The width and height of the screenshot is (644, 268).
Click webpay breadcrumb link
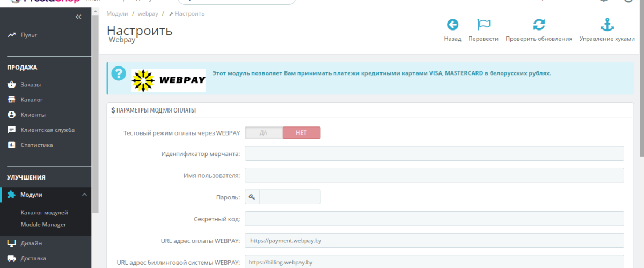pos(148,13)
